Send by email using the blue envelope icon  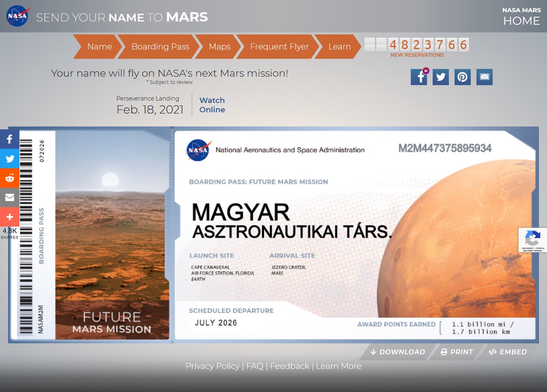click(485, 77)
